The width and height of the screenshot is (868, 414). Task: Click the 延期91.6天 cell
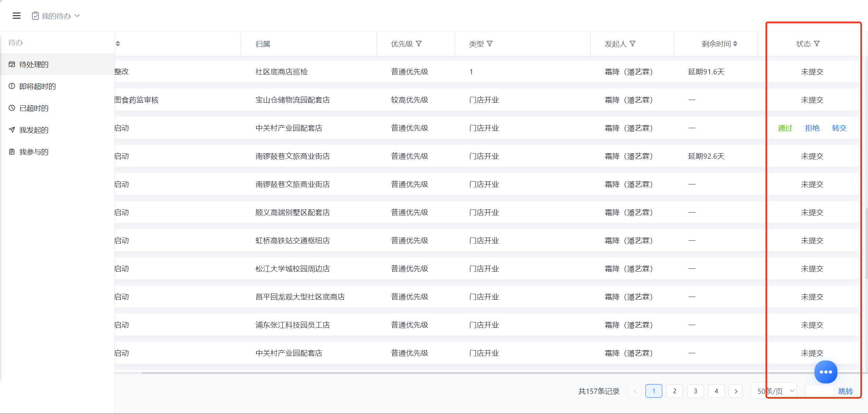pos(706,72)
